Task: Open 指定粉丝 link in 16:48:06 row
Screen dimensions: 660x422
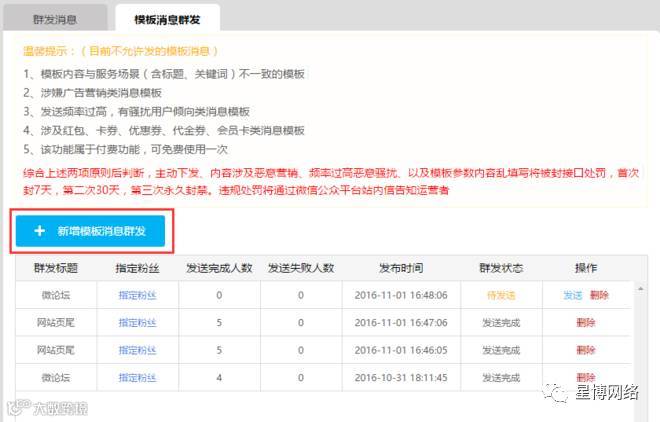Action: pyautogui.click(x=138, y=295)
